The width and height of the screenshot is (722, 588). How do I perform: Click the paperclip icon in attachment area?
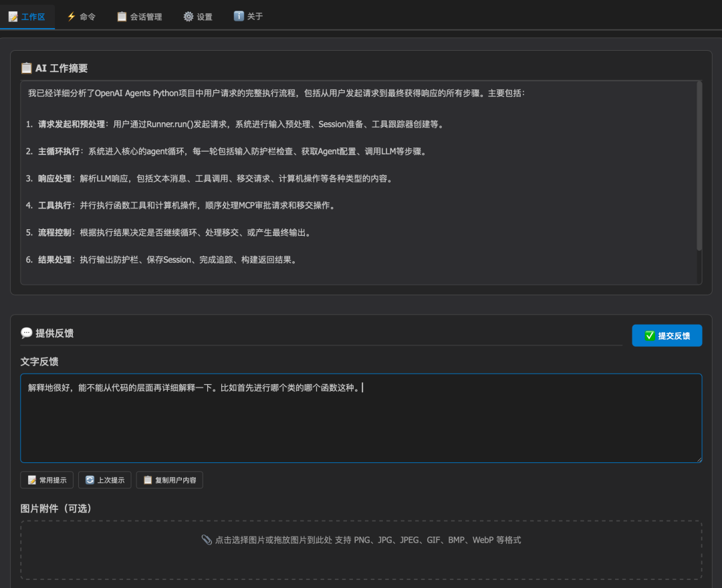(x=207, y=540)
